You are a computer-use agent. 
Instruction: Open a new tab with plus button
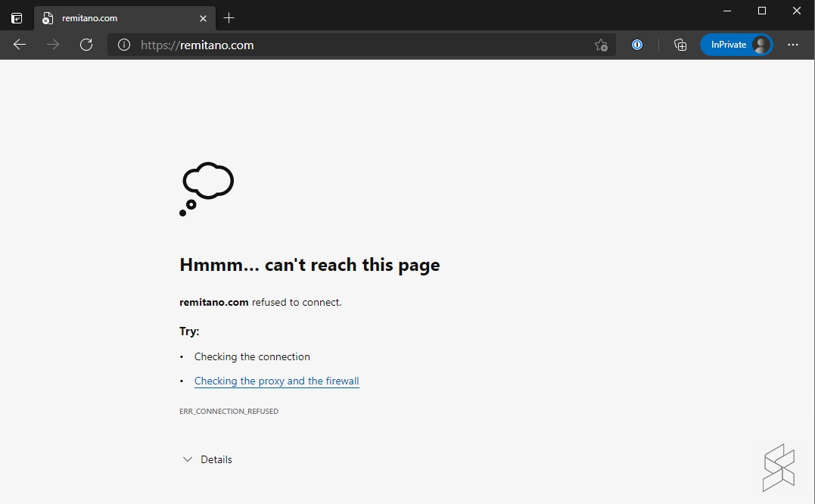[229, 18]
